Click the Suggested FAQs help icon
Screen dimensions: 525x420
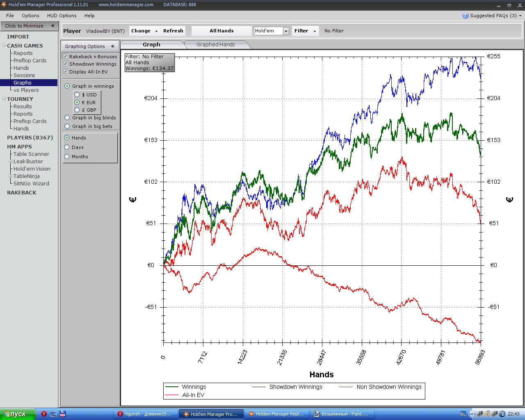tap(465, 16)
